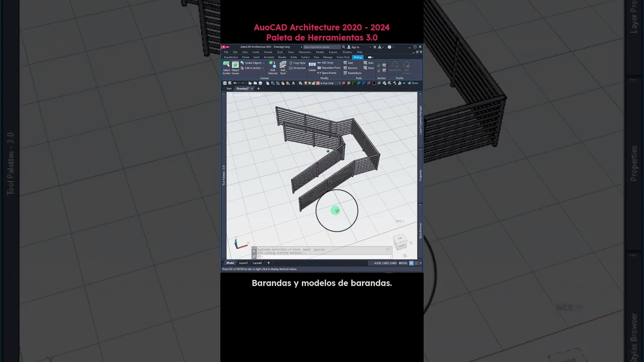Open the Layer Properties Manager side panel
Viewport: 644px width, 362px height.
tap(420, 120)
